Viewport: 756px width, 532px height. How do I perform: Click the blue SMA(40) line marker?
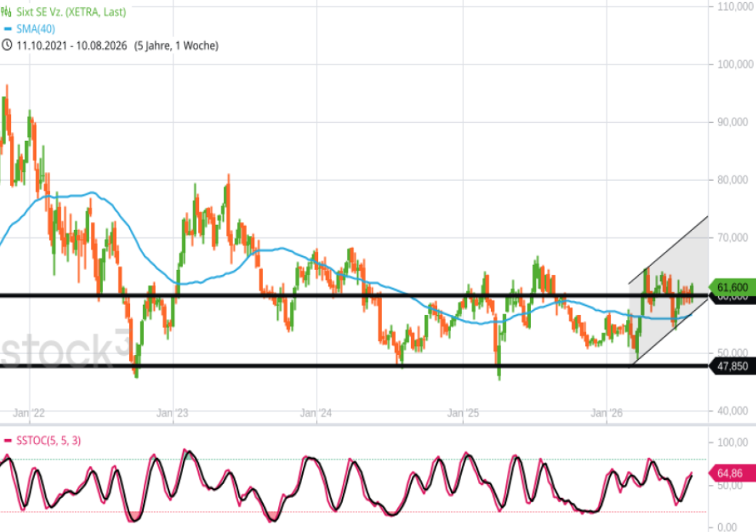[7, 29]
